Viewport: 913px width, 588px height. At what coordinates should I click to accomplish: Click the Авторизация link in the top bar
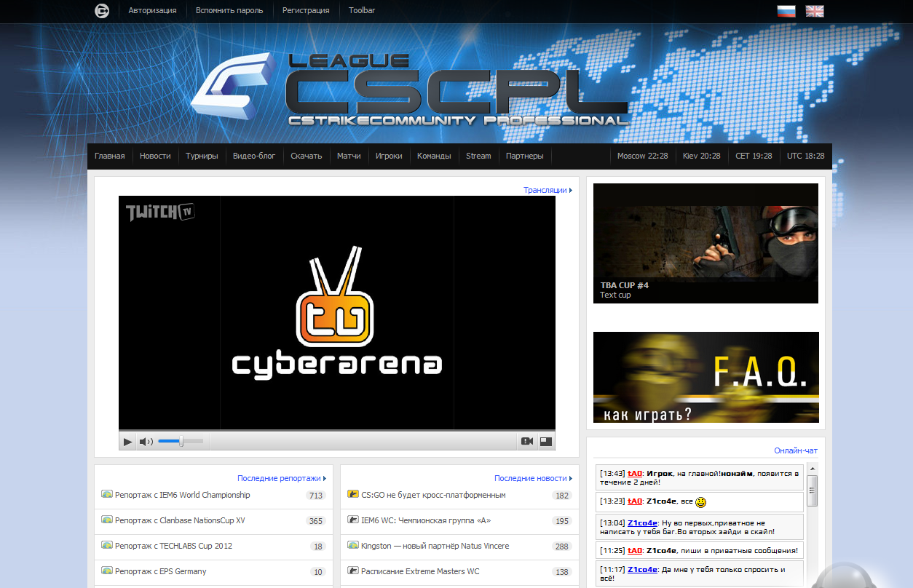click(x=153, y=11)
